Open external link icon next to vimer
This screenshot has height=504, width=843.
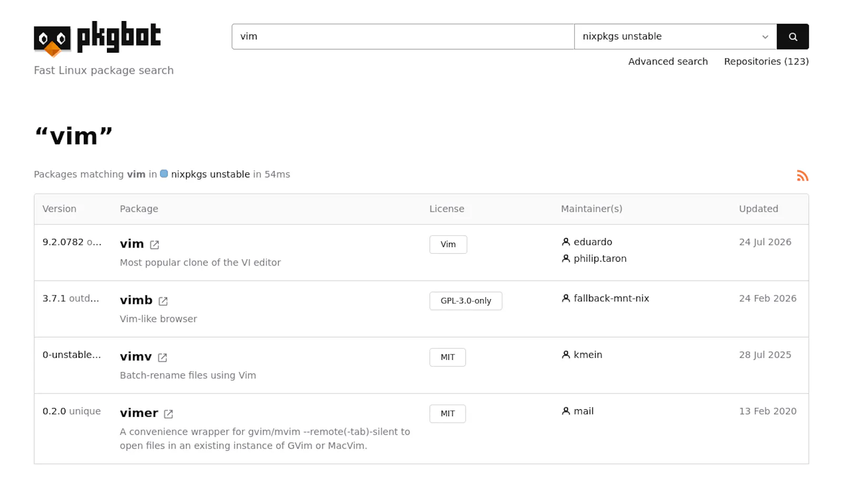click(168, 414)
